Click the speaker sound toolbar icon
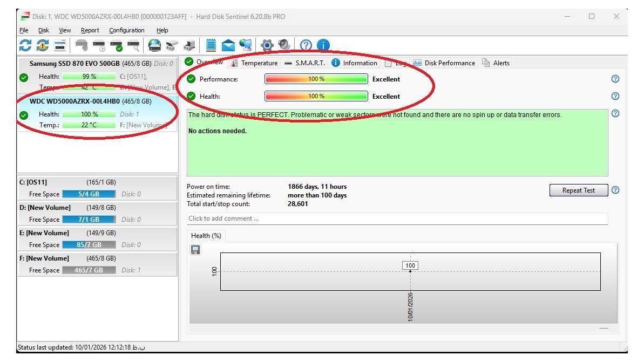The width and height of the screenshot is (644, 362). coord(284,45)
